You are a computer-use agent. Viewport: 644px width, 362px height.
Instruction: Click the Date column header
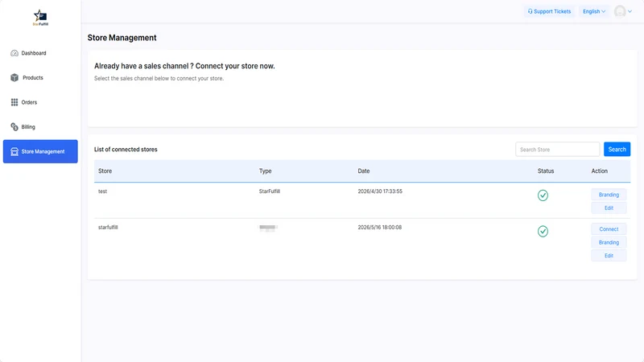click(364, 171)
